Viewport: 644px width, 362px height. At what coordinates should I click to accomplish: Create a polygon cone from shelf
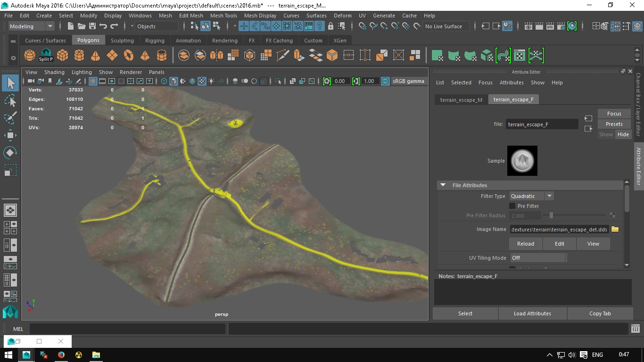coord(95,56)
